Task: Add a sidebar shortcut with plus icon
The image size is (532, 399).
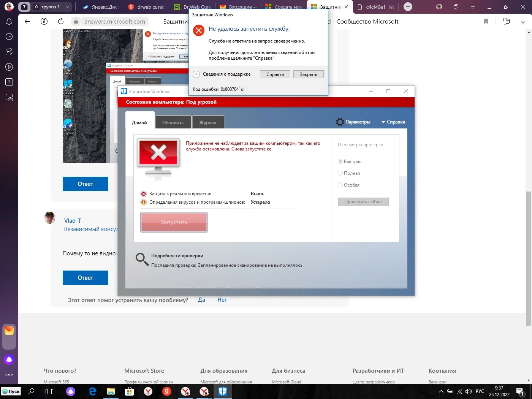Action: pyautogui.click(x=9, y=343)
